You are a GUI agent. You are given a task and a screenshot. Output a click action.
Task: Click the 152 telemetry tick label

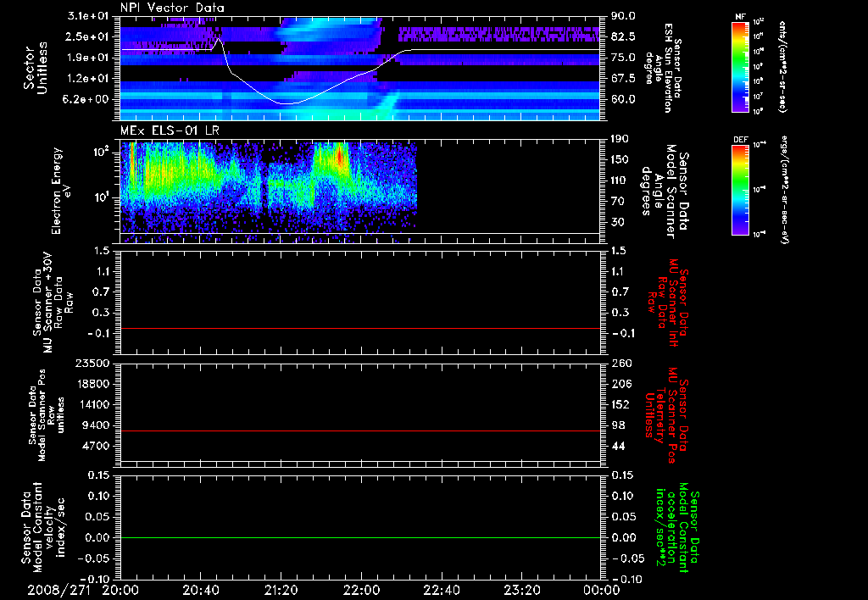(x=620, y=404)
